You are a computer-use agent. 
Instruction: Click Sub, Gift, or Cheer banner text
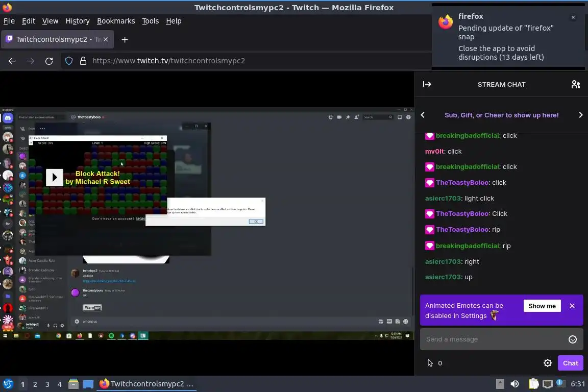(501, 115)
